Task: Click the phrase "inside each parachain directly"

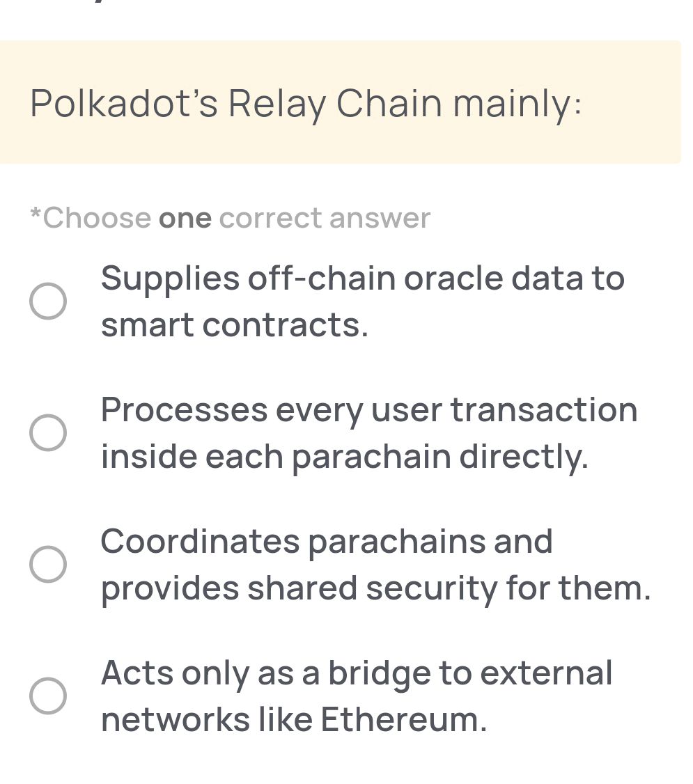Action: [x=345, y=457]
